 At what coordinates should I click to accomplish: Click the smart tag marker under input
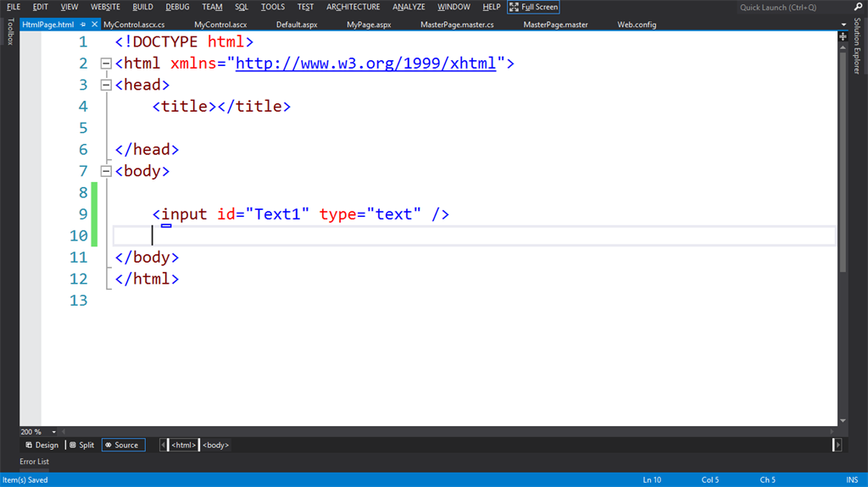pyautogui.click(x=166, y=226)
